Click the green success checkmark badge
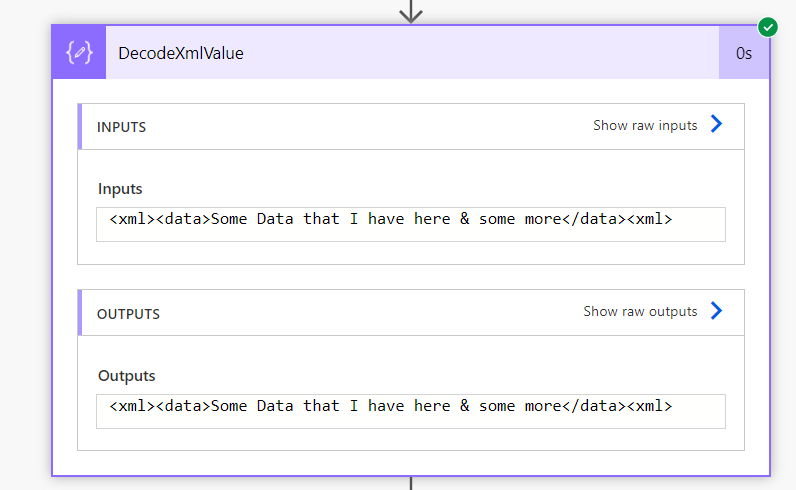The height and width of the screenshot is (490, 796). tap(768, 27)
